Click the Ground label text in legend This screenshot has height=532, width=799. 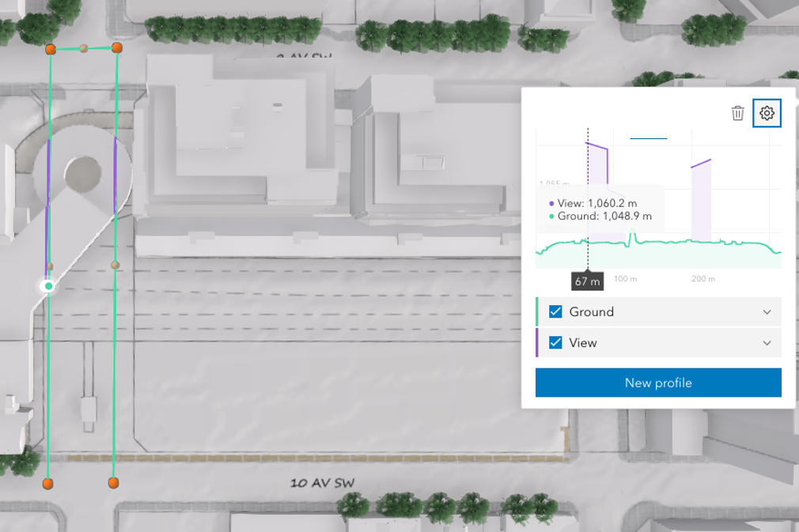tap(591, 311)
